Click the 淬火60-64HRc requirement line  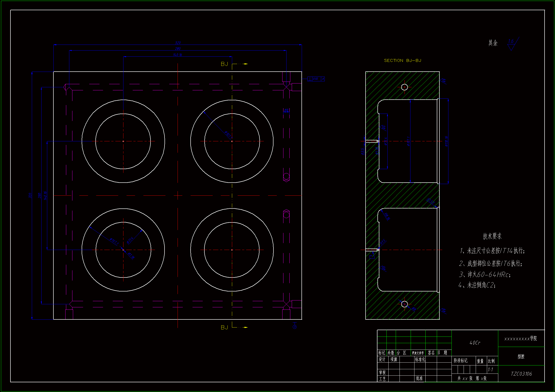click(x=485, y=274)
